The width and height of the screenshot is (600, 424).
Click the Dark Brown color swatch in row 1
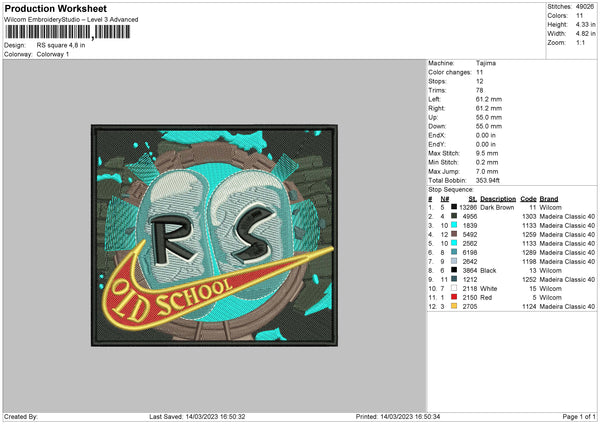pyautogui.click(x=454, y=207)
